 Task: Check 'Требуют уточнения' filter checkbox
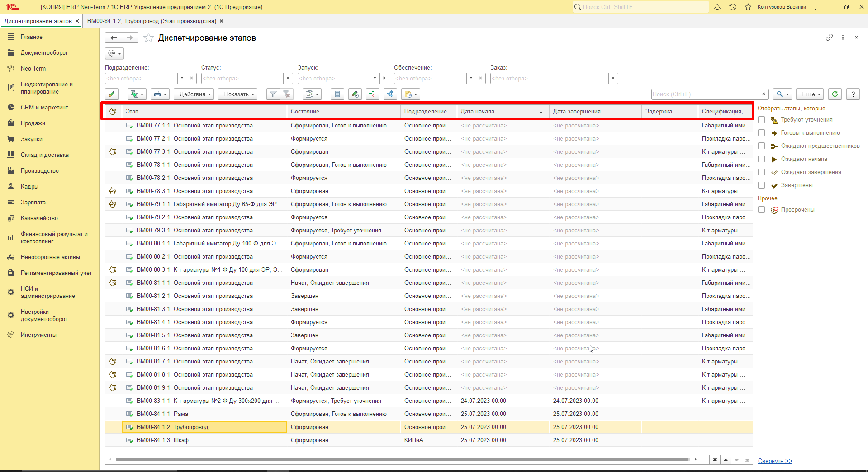tap(762, 120)
